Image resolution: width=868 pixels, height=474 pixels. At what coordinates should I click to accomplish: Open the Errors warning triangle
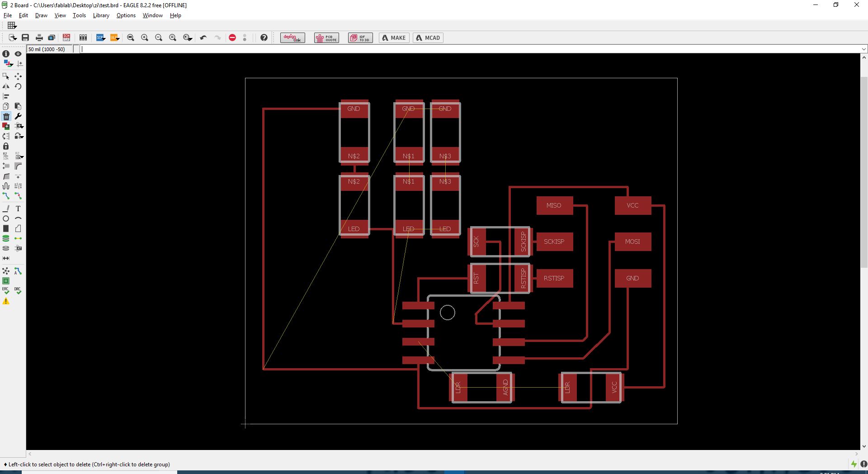(x=6, y=301)
